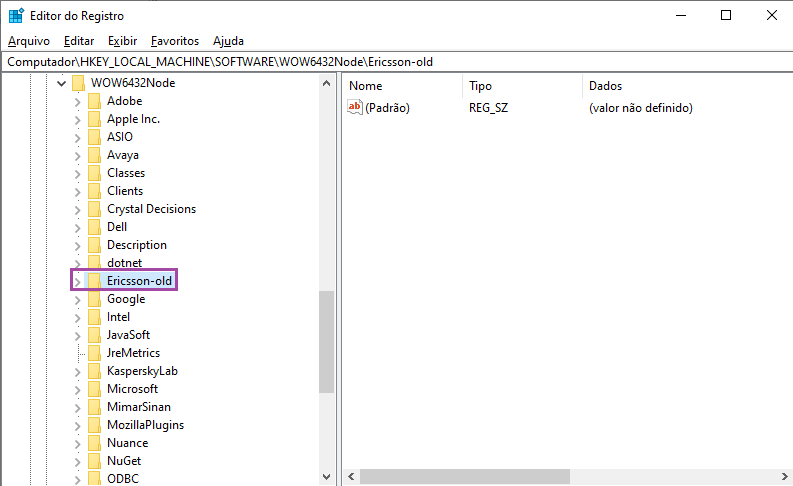Expand the Intel registry key
The image size is (793, 486).
point(78,317)
